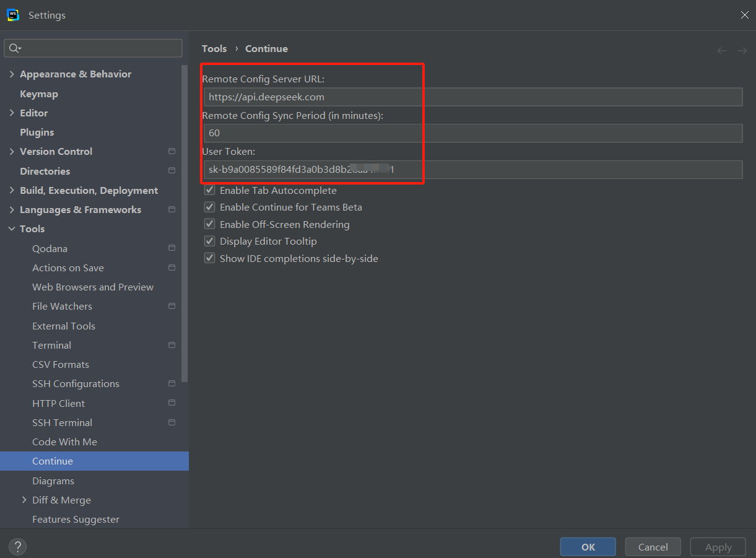
Task: Select External Tools entry
Action: click(64, 326)
